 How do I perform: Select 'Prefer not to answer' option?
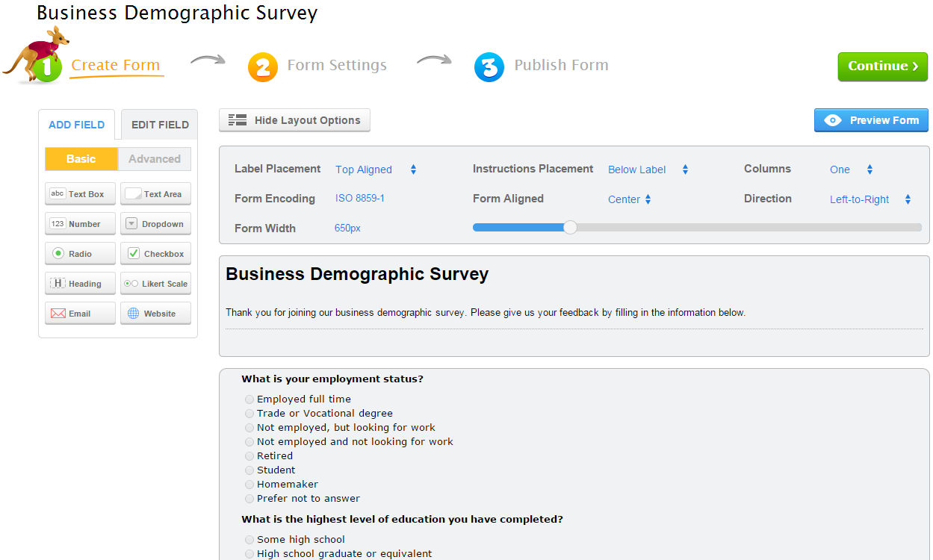pyautogui.click(x=249, y=499)
